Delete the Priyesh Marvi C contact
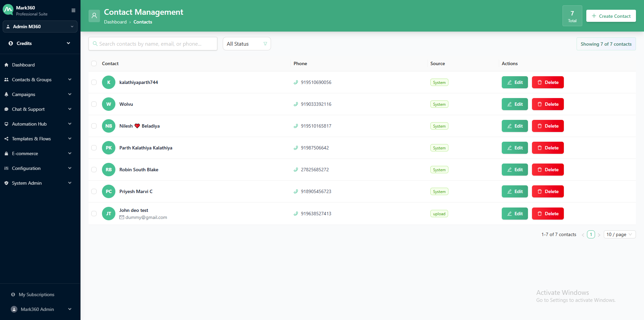The width and height of the screenshot is (644, 320). (x=547, y=191)
